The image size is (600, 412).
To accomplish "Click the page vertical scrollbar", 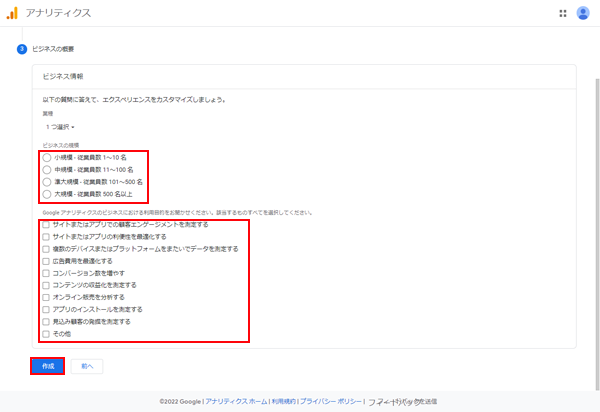I will pos(597,234).
